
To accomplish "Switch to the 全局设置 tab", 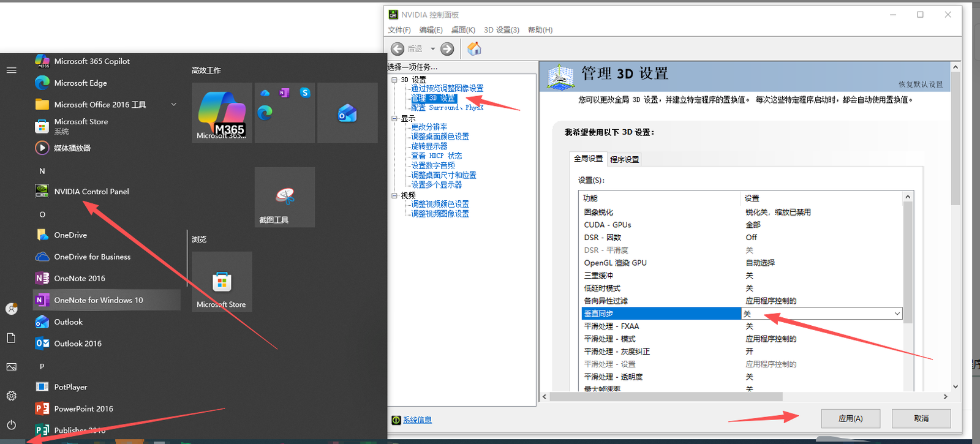I will click(588, 159).
